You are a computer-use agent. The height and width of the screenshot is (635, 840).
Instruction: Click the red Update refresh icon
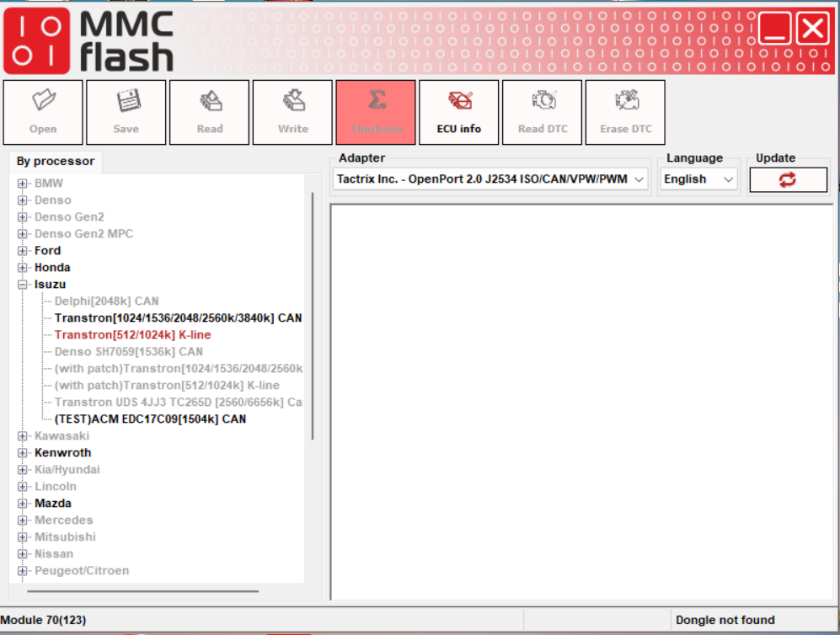click(788, 179)
